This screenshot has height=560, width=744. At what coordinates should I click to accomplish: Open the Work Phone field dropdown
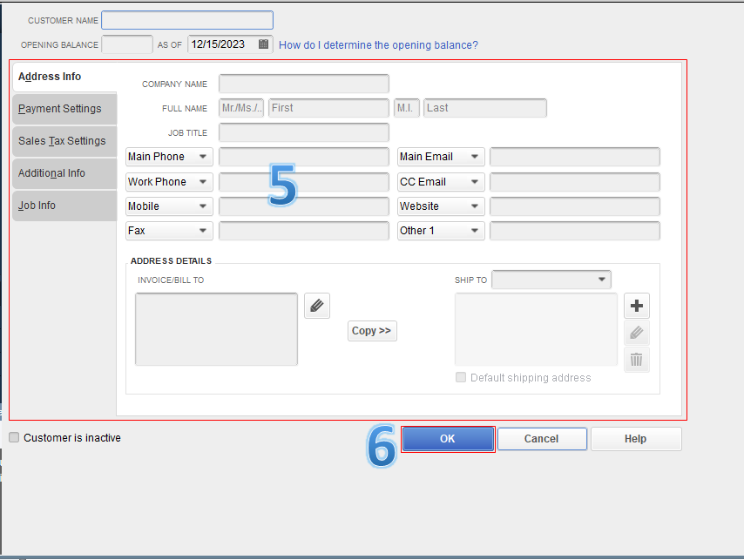pos(202,181)
